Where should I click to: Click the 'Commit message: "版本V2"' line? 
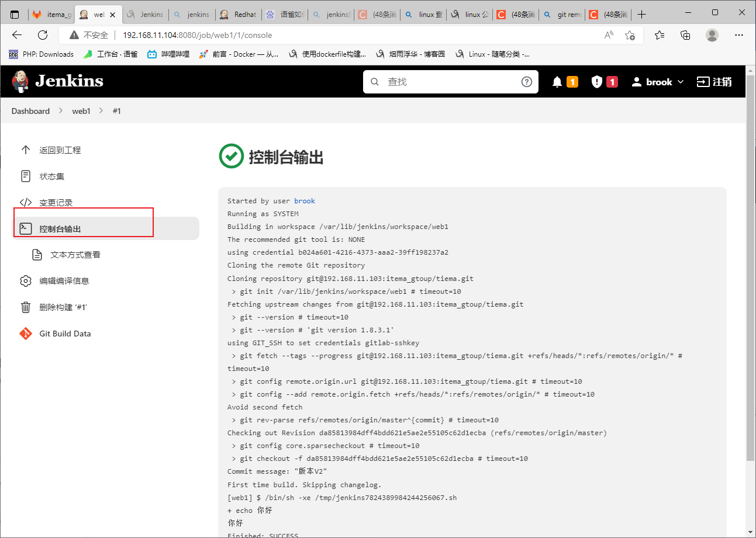click(x=277, y=471)
